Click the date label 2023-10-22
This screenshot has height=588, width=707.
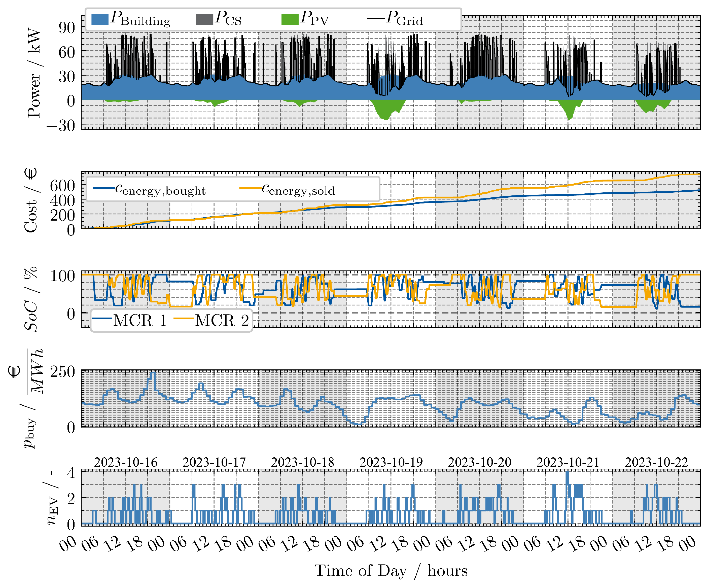point(657,462)
